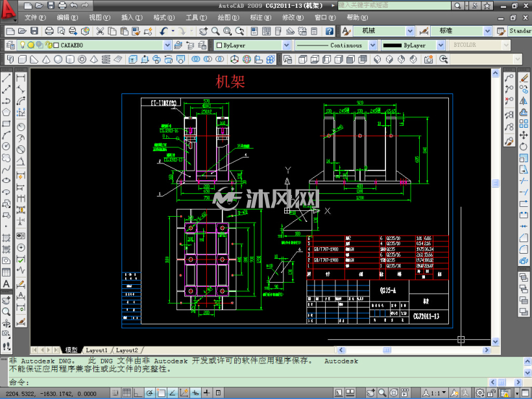532x399 pixels.
Task: Select the 3D Sphere modeling tool
Action: tap(58, 60)
